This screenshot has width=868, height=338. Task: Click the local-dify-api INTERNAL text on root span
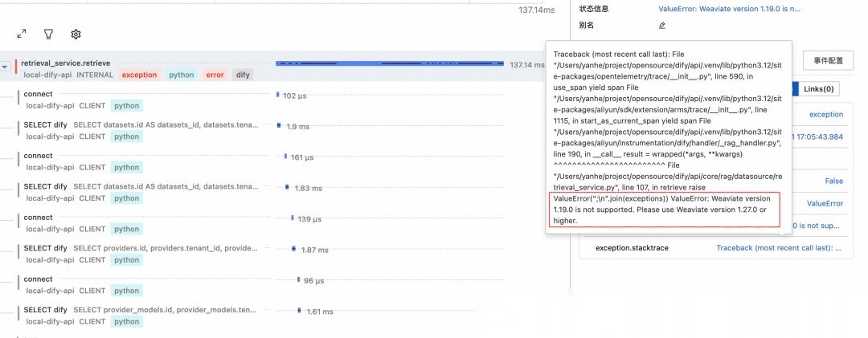[68, 75]
